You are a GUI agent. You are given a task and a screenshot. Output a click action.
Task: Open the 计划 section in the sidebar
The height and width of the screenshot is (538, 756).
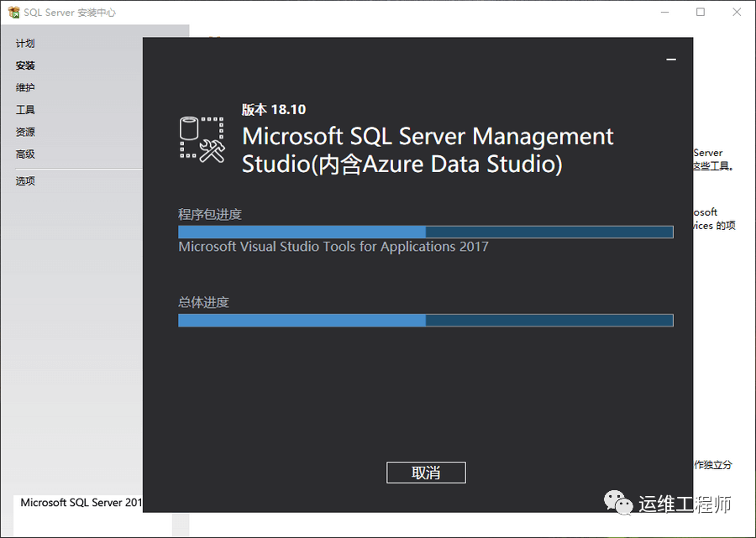tap(25, 44)
